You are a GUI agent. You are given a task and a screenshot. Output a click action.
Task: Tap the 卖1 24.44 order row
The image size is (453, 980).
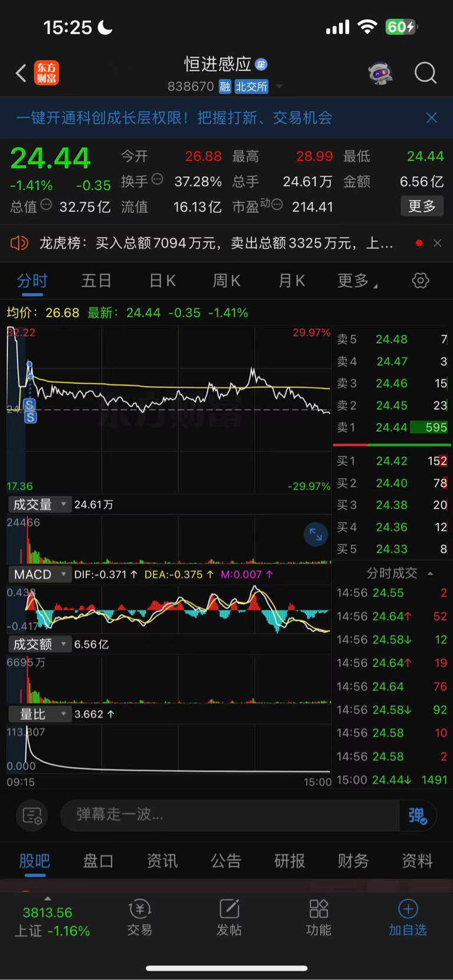pyautogui.click(x=392, y=427)
